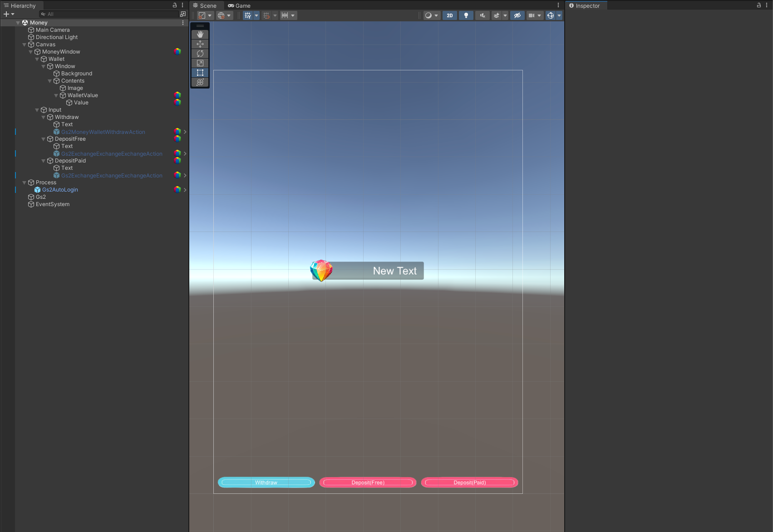
Task: Select the Scale tool
Action: (x=200, y=63)
